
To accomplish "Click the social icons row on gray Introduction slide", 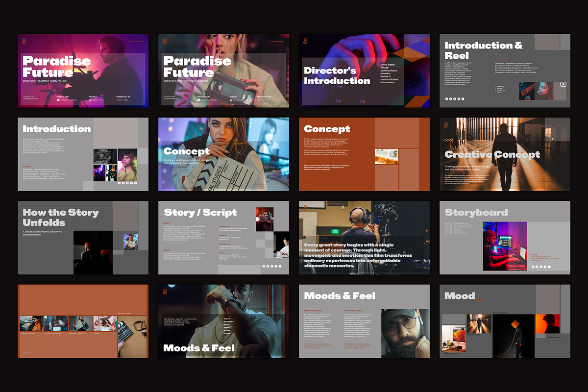I will [127, 183].
